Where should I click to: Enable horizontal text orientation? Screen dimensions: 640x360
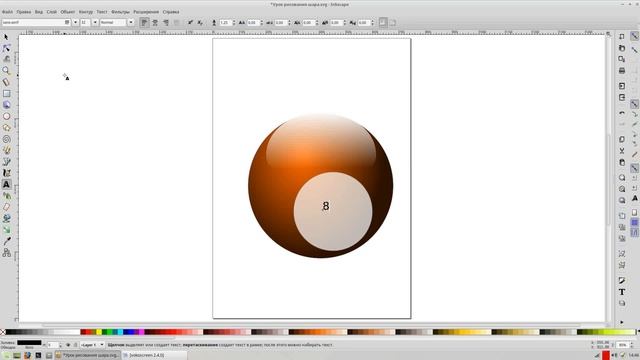(383, 22)
